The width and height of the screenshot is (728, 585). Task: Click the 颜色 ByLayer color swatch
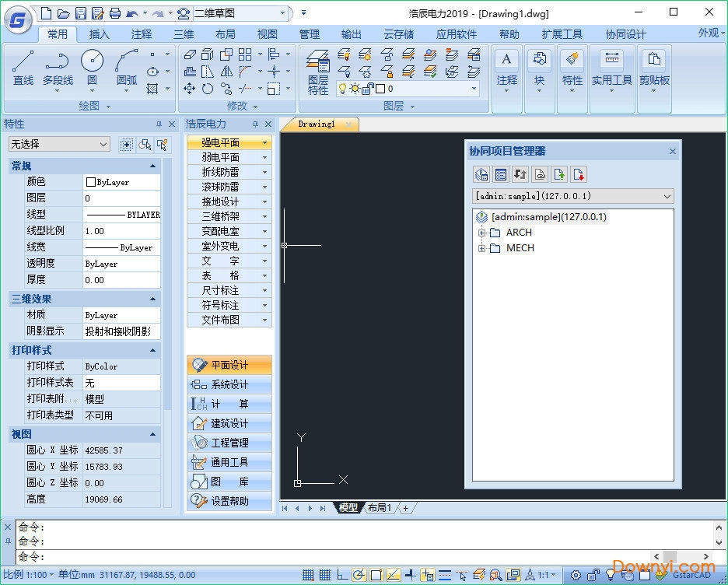point(91,182)
